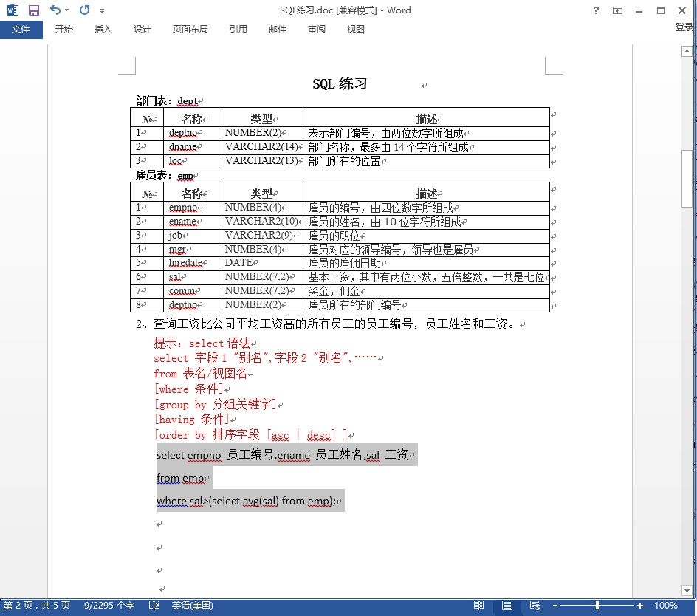Switch to Read Mode view
This screenshot has width=697, height=616.
478,606
